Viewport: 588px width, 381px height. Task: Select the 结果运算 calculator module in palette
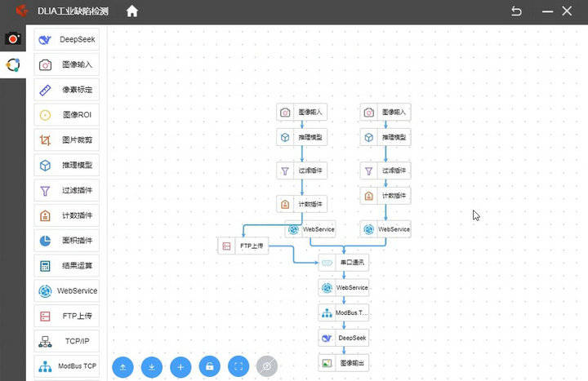tap(67, 266)
